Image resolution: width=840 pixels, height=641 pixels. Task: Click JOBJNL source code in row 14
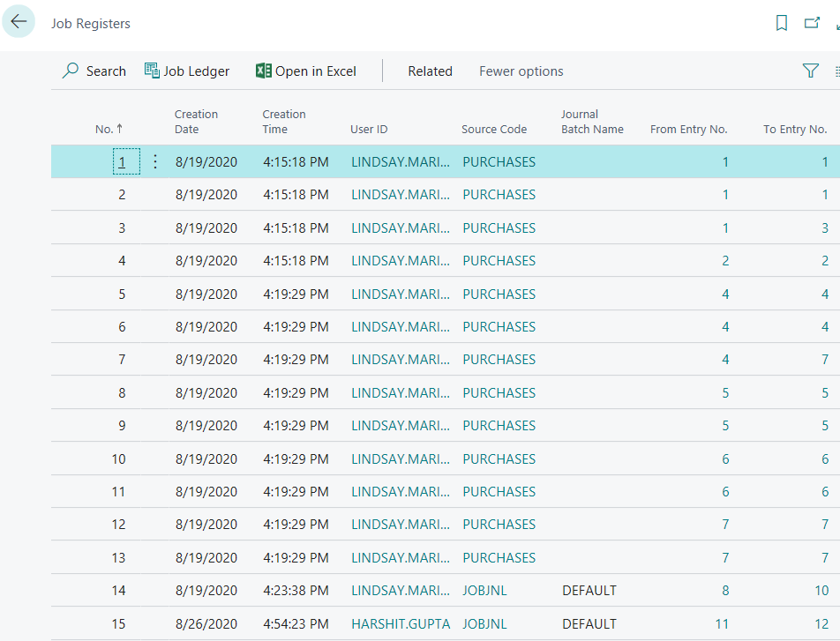486,591
